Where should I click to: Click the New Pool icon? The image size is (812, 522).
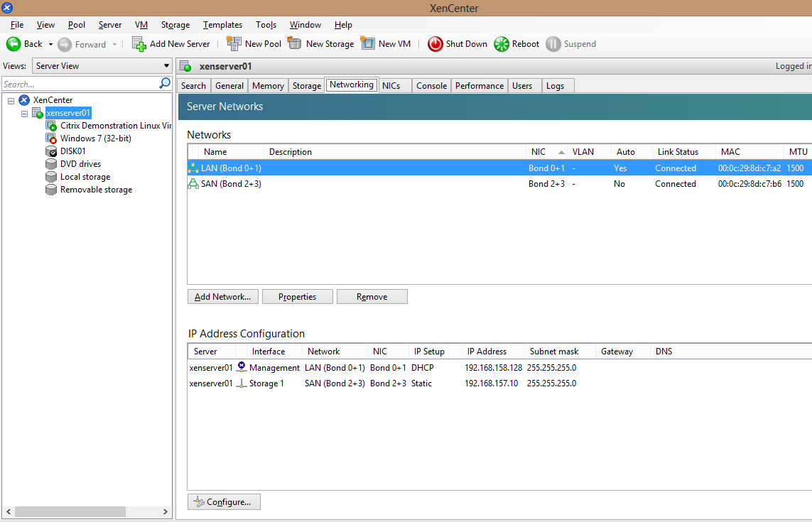point(234,44)
